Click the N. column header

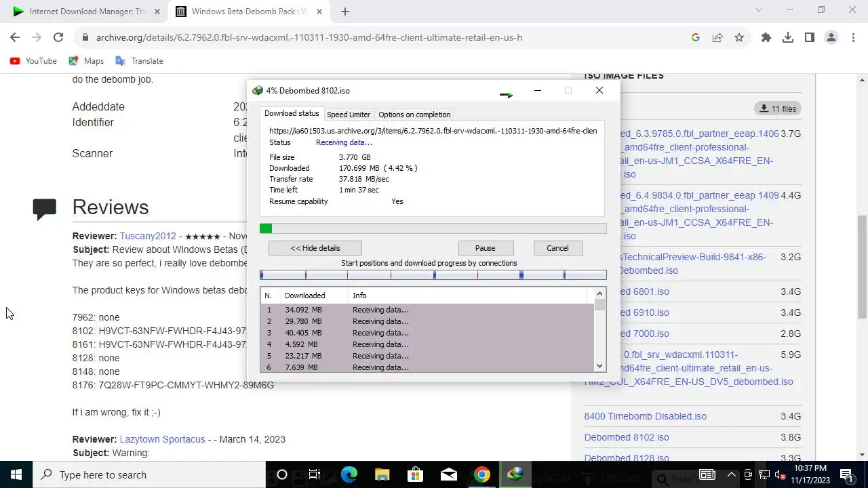pos(270,296)
